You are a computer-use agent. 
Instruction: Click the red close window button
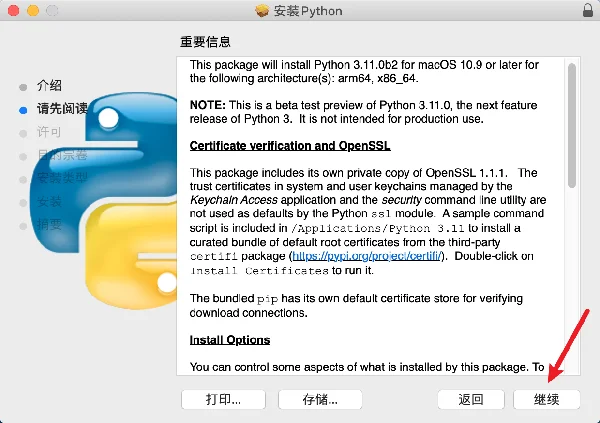[x=13, y=10]
